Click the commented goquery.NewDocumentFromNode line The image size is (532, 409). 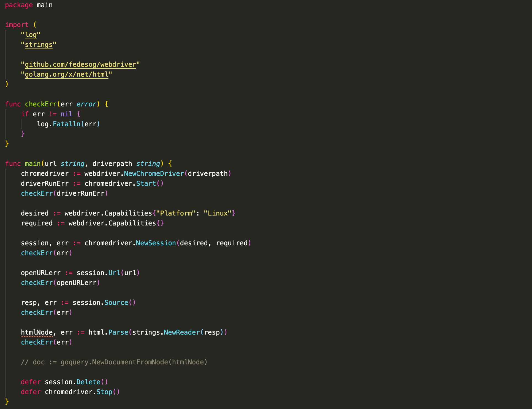click(114, 362)
